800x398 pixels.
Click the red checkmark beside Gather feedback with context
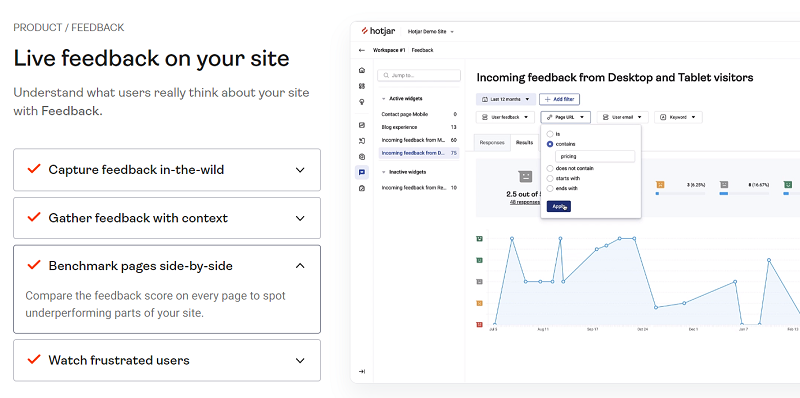34,217
